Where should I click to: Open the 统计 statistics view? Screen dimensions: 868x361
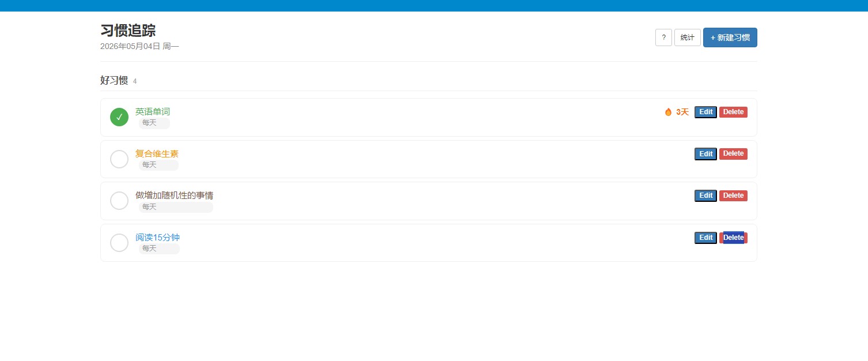[x=688, y=37]
